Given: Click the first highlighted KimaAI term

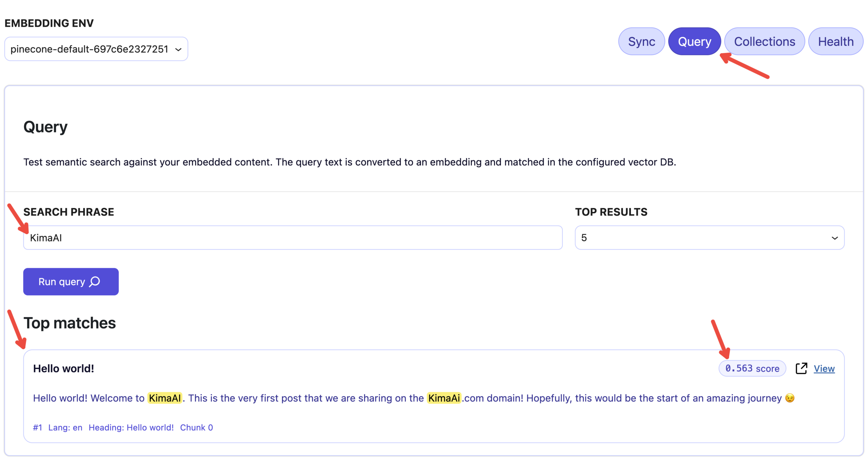Looking at the screenshot, I should (x=165, y=398).
